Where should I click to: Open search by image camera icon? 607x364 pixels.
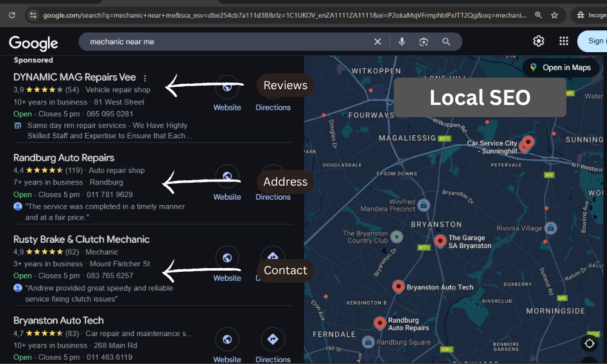(424, 41)
